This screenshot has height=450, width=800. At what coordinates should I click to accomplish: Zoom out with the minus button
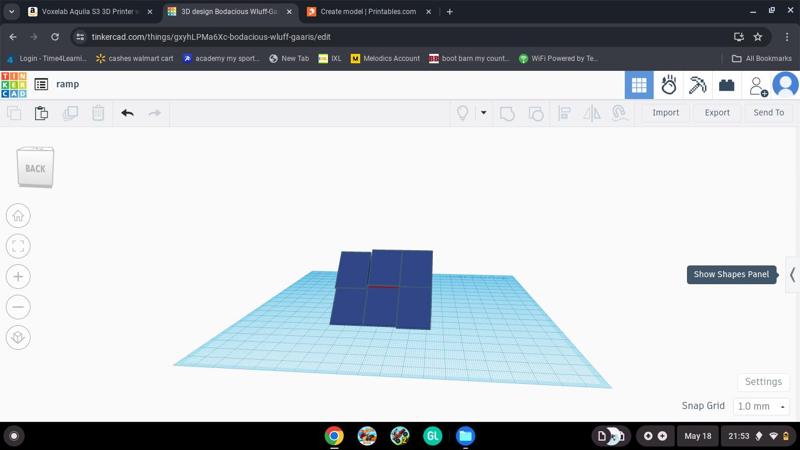[18, 307]
